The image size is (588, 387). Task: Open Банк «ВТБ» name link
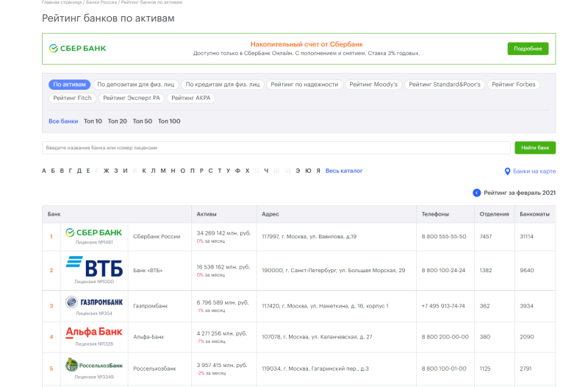coord(148,270)
